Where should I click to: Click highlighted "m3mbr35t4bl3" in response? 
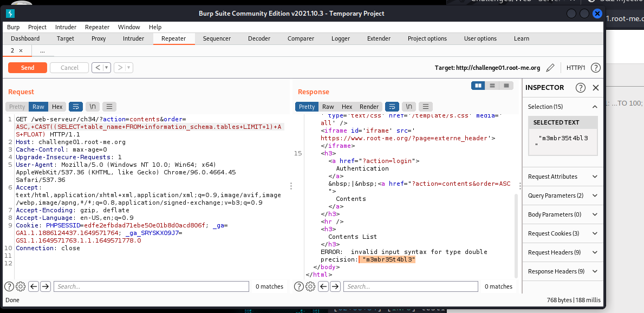[388, 259]
